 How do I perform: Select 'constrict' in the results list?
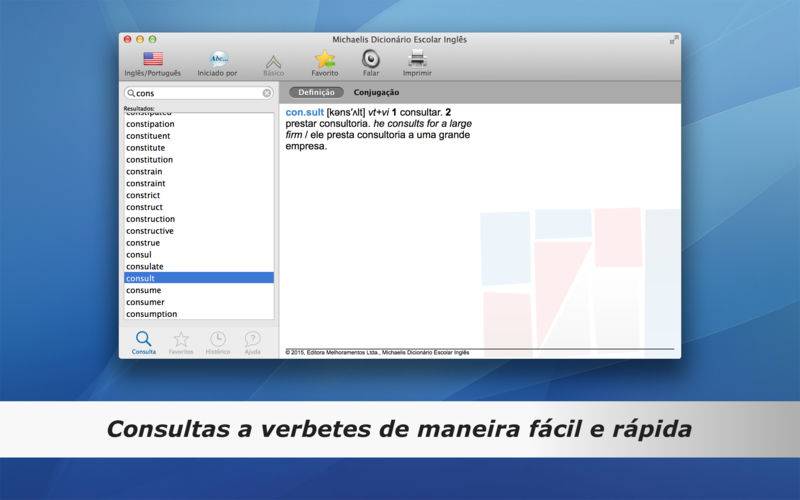point(199,195)
